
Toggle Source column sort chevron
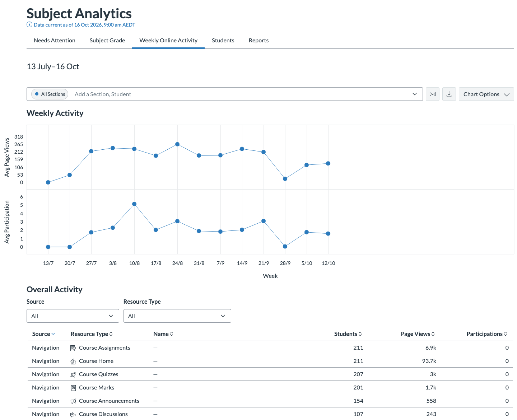pyautogui.click(x=53, y=334)
